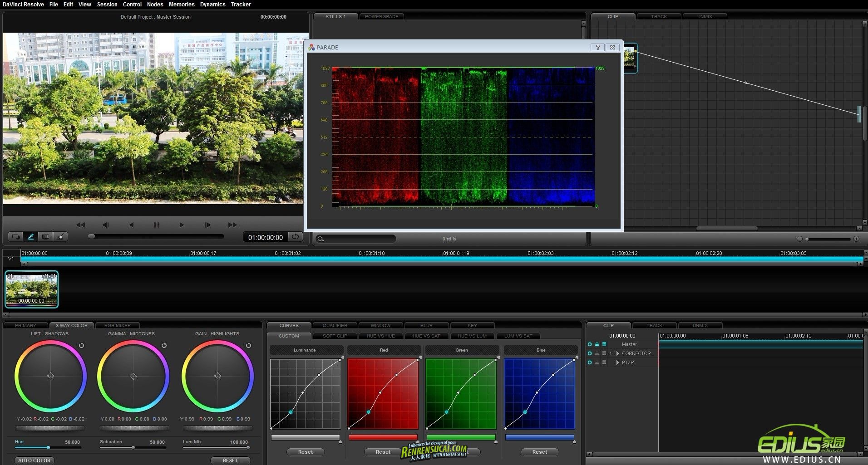
Task: Switch to the POWERGRADE tab
Action: pyautogui.click(x=381, y=16)
